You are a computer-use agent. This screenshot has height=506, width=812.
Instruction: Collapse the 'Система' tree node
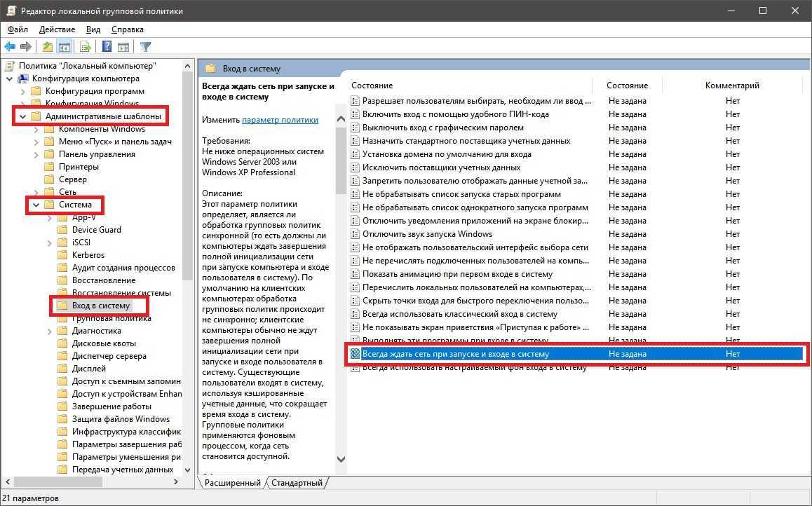pos(36,205)
